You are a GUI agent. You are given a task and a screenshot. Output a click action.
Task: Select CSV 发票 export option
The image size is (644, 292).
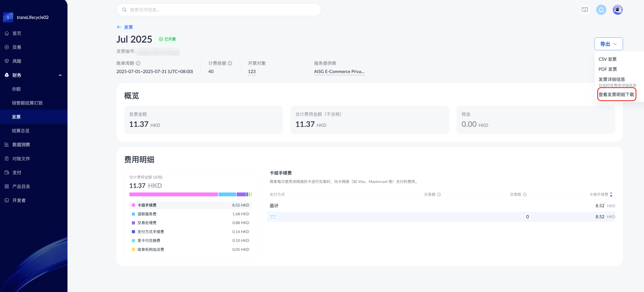[607, 59]
